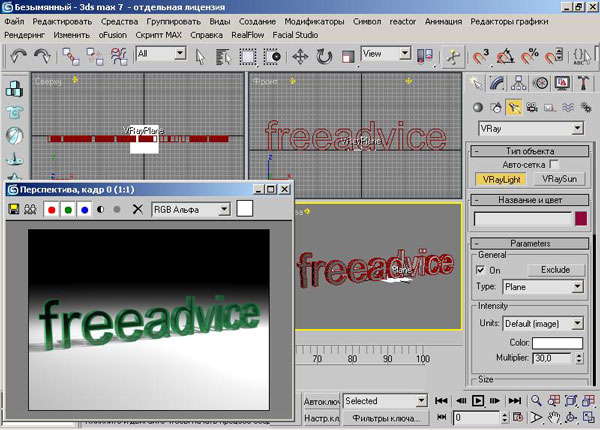This screenshot has width=600, height=430.
Task: Select the Unlink Selection tool
Action: point(95,57)
